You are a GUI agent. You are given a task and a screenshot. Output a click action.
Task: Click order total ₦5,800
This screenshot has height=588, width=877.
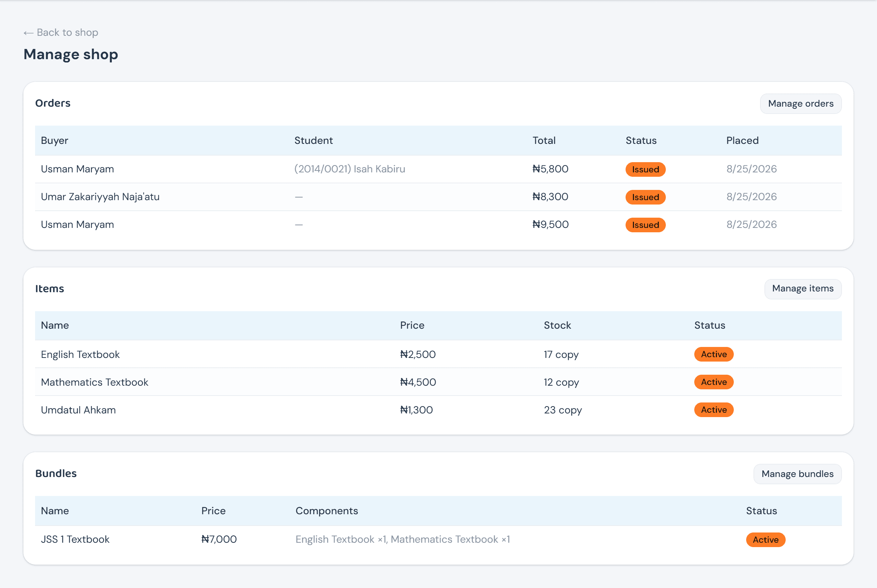[550, 169]
